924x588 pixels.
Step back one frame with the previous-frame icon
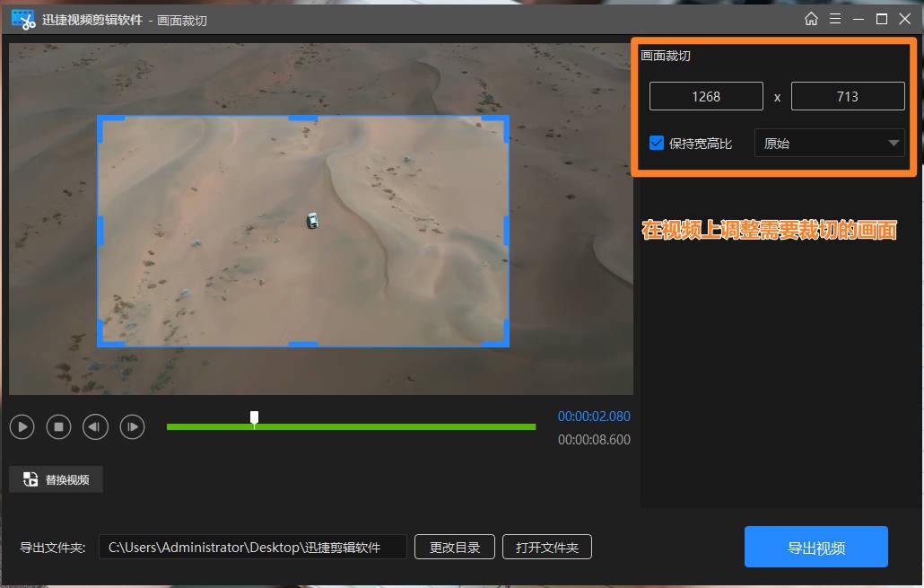tap(95, 426)
